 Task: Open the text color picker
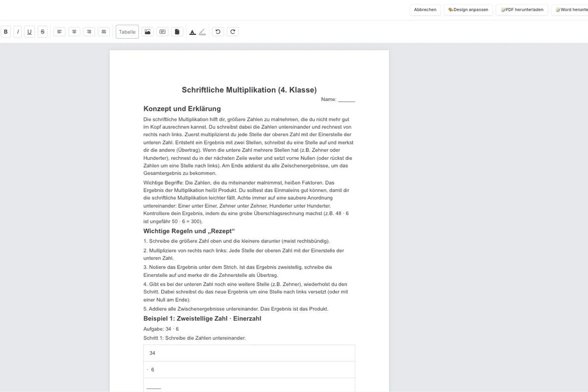tap(193, 32)
